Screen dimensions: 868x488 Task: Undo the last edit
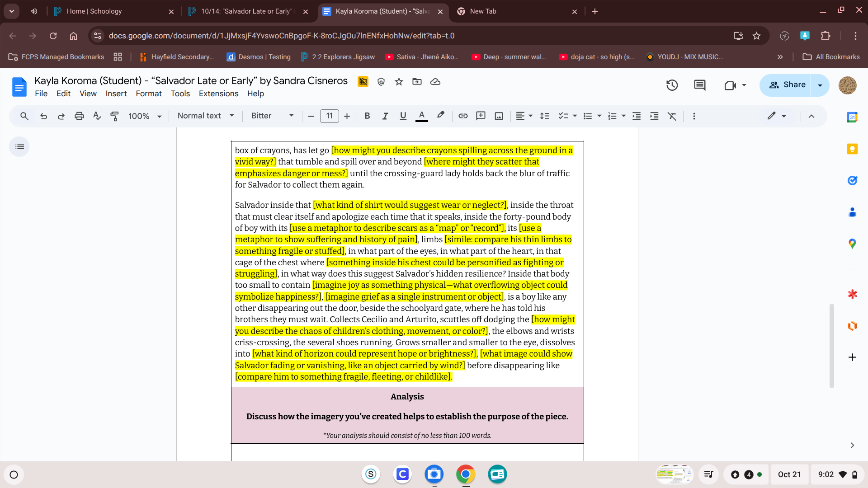(43, 116)
